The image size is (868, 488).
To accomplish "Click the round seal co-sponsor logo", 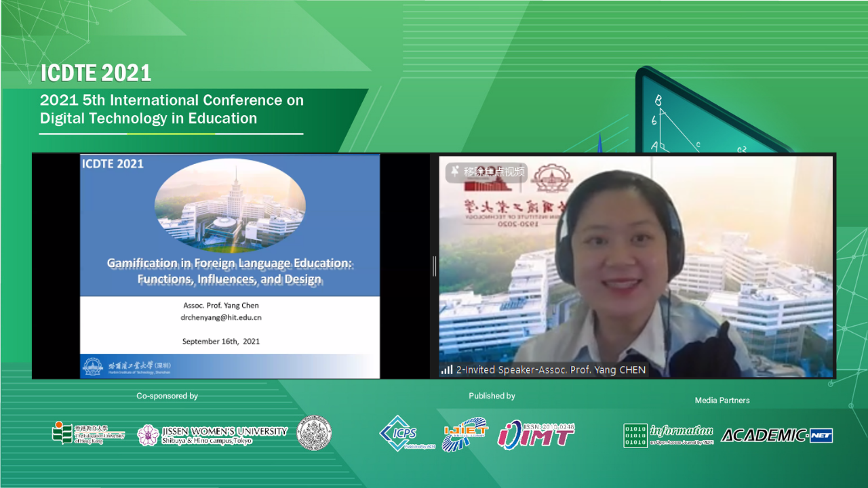I will [315, 432].
